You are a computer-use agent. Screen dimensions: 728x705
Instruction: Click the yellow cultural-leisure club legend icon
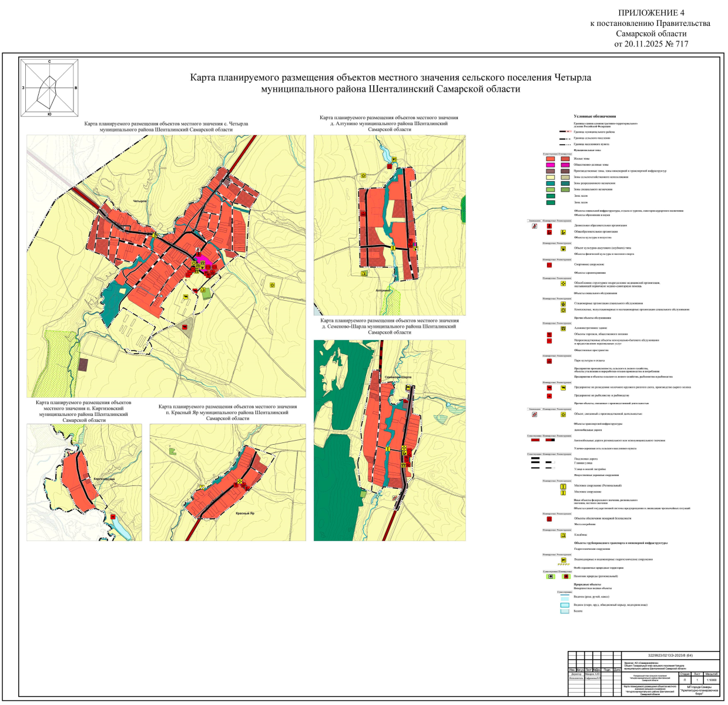click(563, 249)
